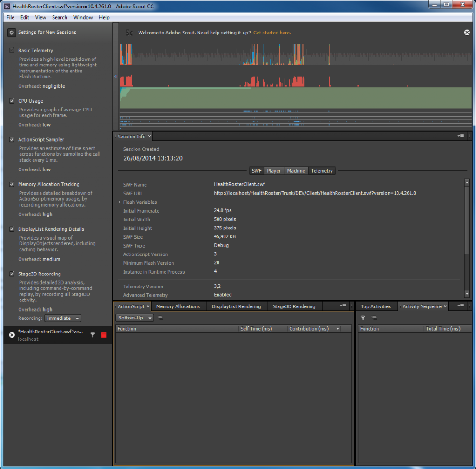Open the Recording immediate dropdown

coord(62,319)
